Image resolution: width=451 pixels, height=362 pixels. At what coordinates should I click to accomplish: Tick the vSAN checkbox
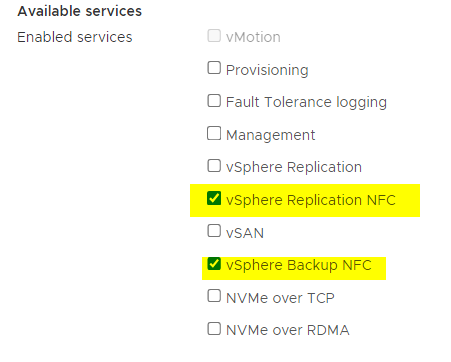pos(214,230)
